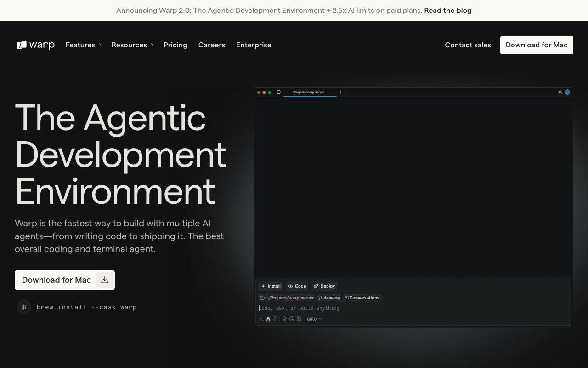This screenshot has width=588, height=368.
Task: Click the Conversations chip
Action: click(x=362, y=298)
